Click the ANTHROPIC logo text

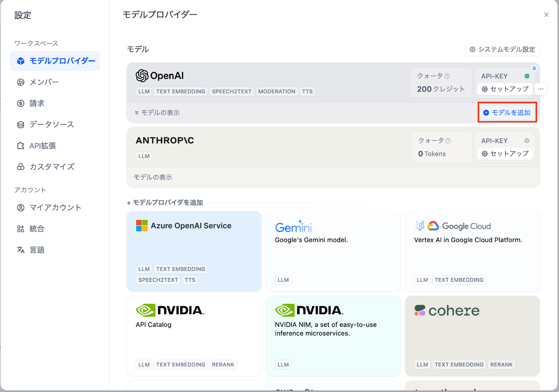tap(165, 140)
